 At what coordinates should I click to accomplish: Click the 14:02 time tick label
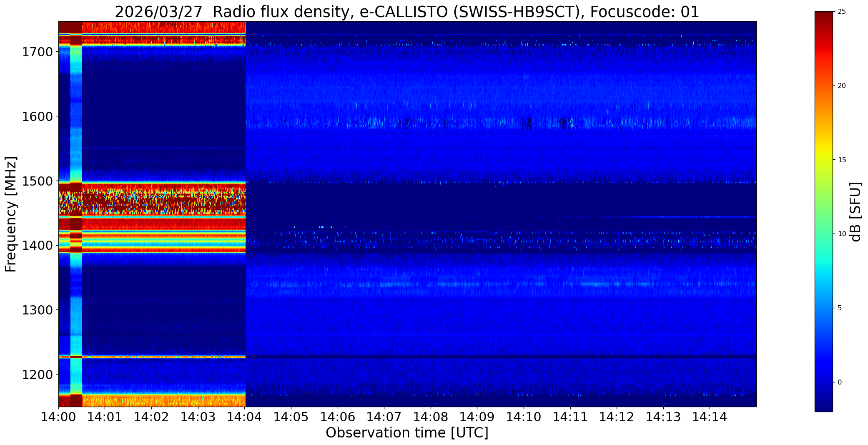(151, 417)
